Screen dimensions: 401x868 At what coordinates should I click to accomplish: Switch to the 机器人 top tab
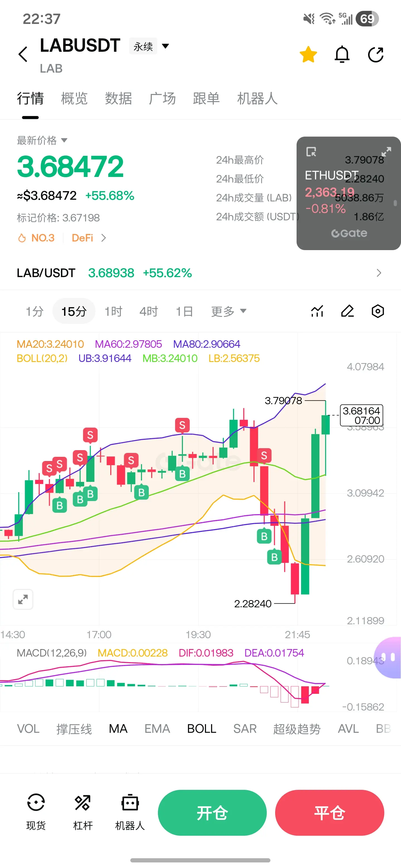coord(257,98)
